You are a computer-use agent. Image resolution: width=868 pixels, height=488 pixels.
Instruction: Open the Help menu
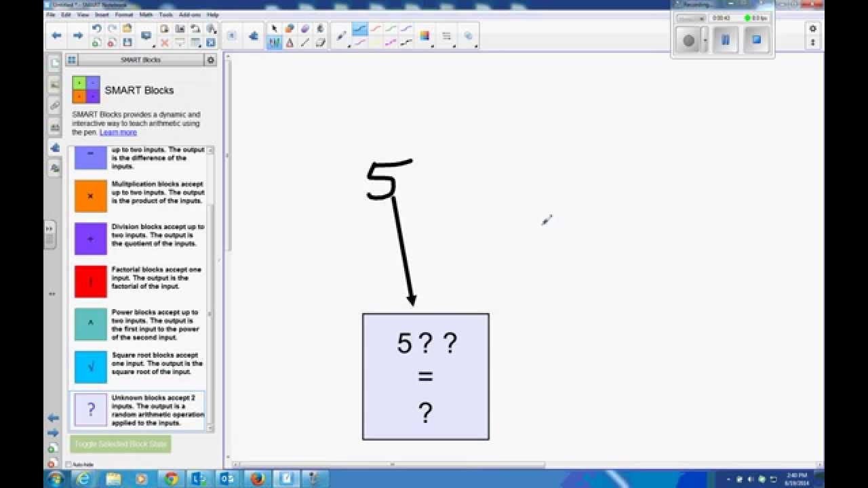pos(212,14)
